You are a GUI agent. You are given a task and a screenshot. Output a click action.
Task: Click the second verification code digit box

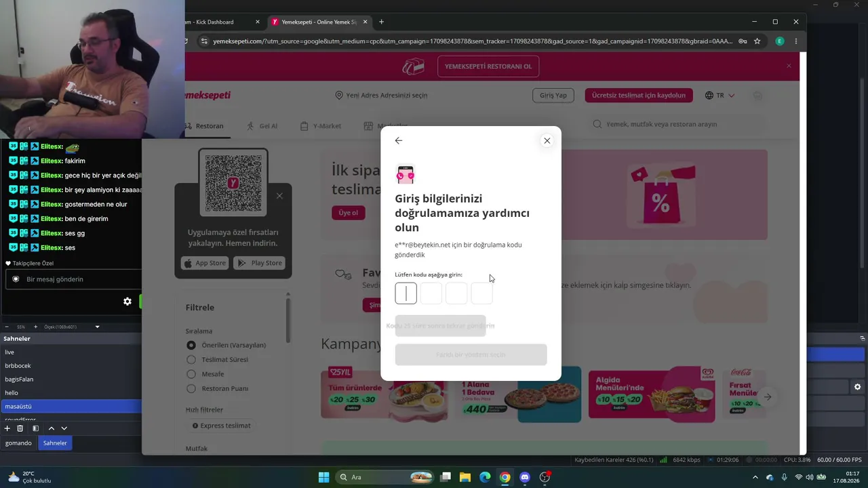[x=431, y=293]
